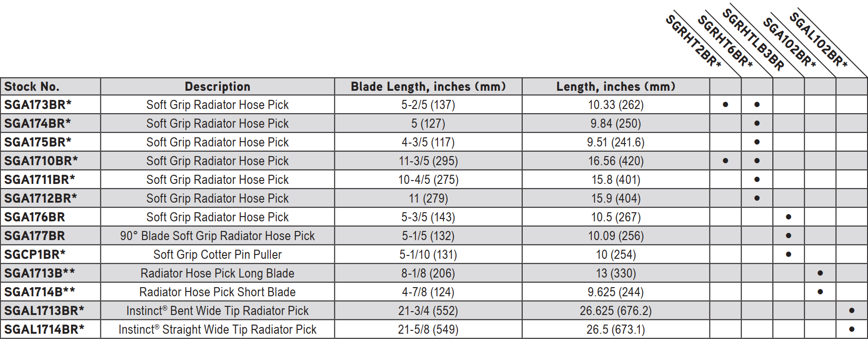This screenshot has width=868, height=339.
Task: Select the SGA1710BR* stock number cell
Action: pyautogui.click(x=50, y=161)
